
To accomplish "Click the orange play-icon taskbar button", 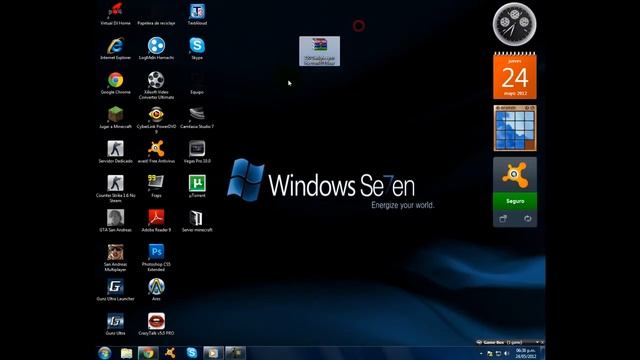I will pos(213,353).
